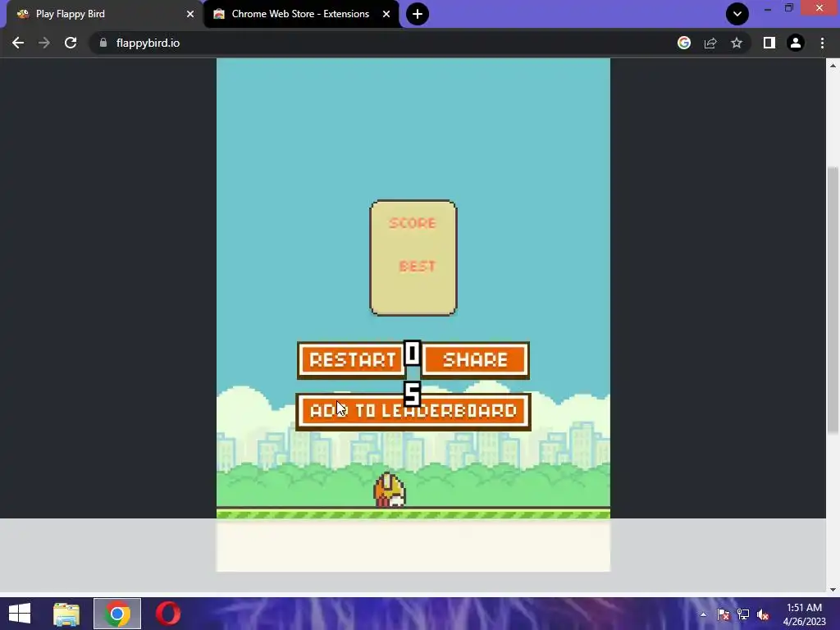840x630 pixels.
Task: Click the Google icon in address bar
Action: 684,43
